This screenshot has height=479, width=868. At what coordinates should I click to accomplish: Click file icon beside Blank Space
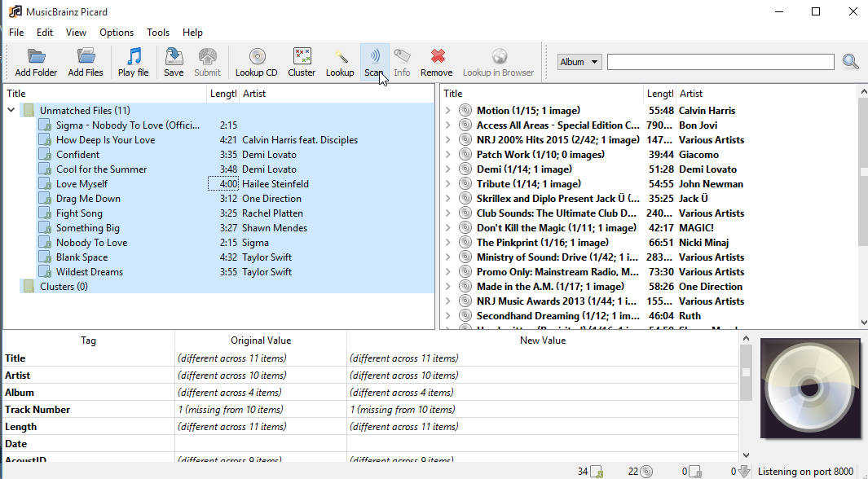click(46, 257)
